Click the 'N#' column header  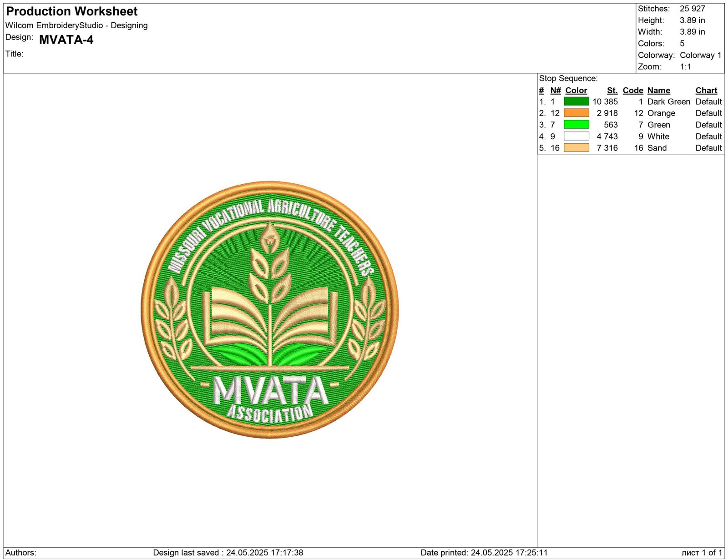(556, 91)
